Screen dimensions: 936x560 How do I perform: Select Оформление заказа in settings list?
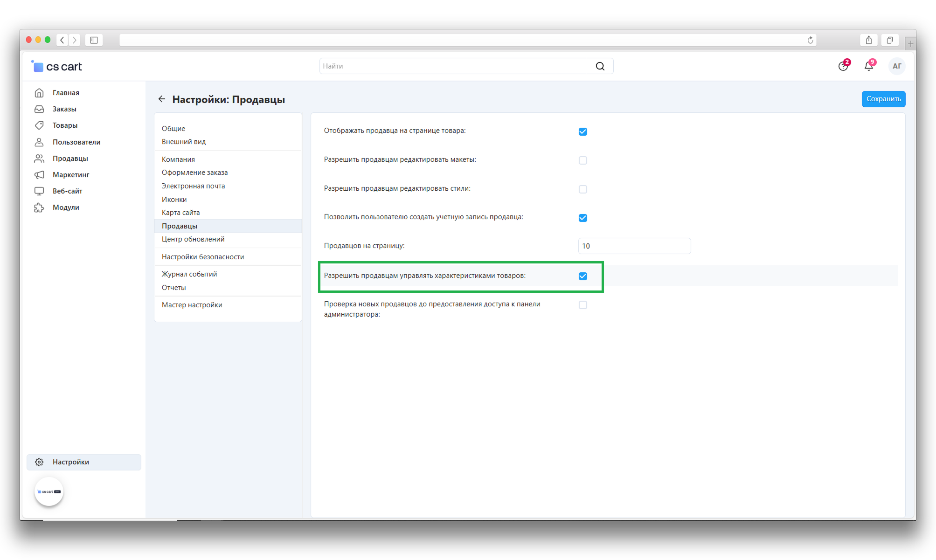[x=194, y=173]
